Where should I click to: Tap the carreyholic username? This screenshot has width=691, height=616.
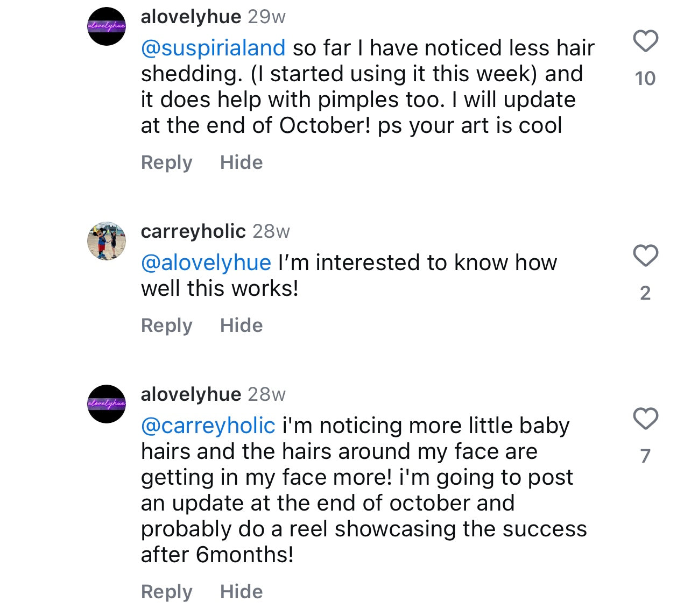tap(193, 231)
